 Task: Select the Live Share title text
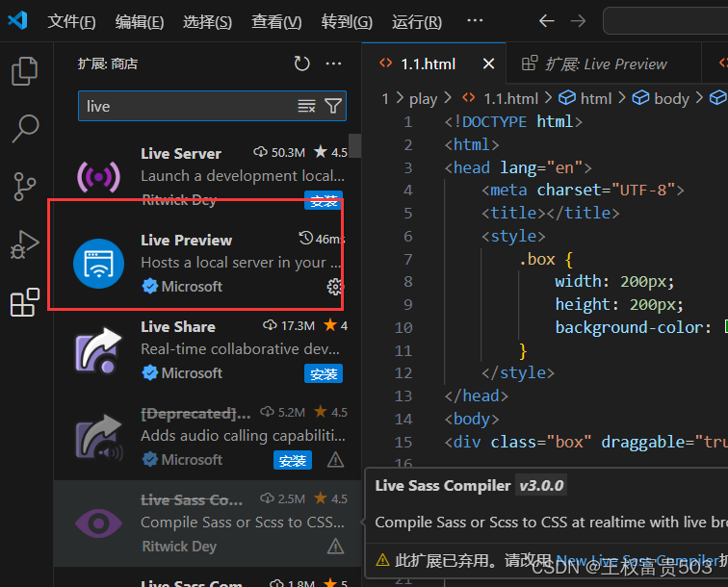pyautogui.click(x=178, y=326)
